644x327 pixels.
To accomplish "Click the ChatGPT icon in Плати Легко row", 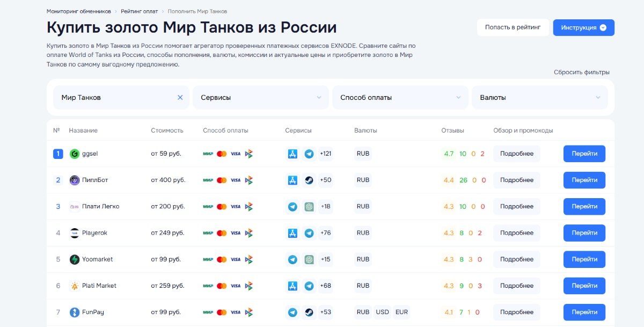I will pyautogui.click(x=309, y=206).
